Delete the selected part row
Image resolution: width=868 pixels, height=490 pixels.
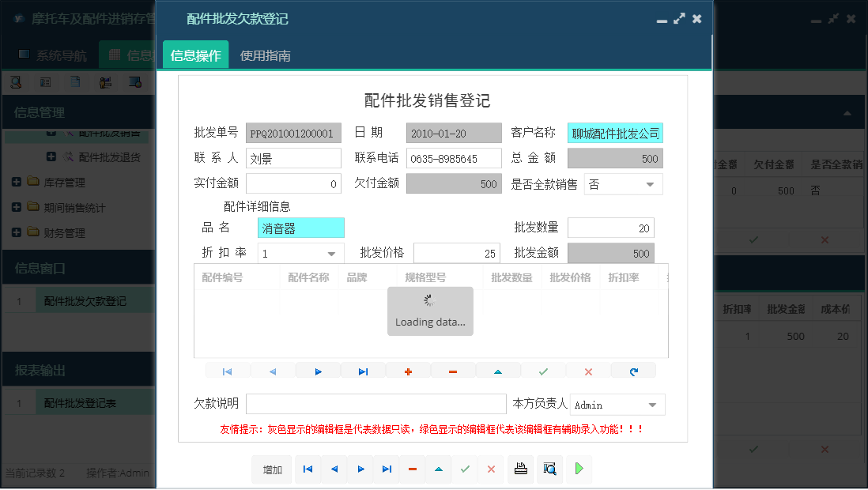453,370
